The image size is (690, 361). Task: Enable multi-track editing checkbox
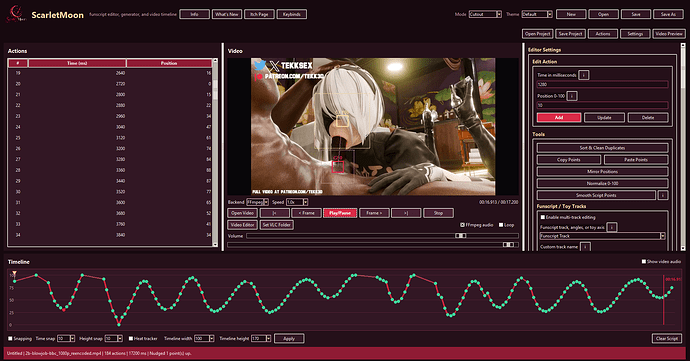click(x=543, y=217)
